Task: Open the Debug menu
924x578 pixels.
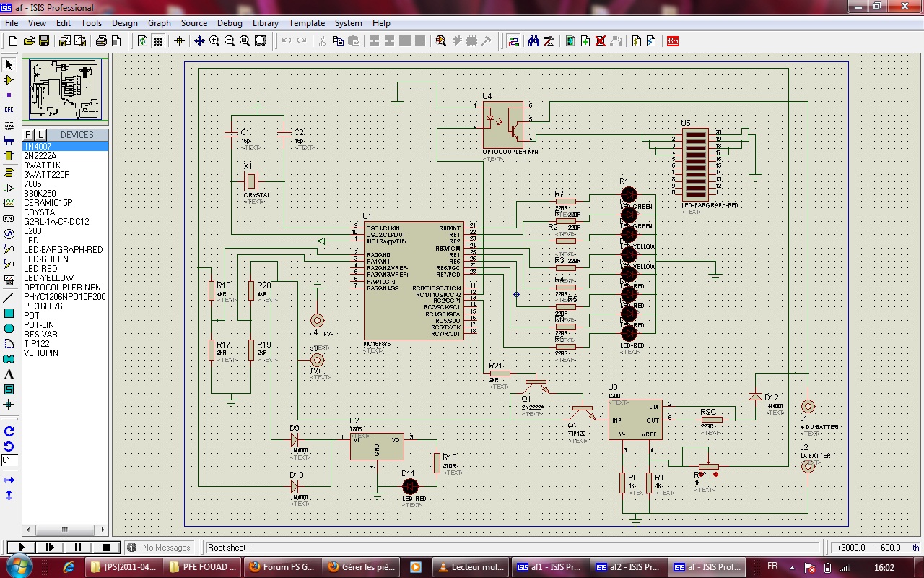Action: pos(230,23)
